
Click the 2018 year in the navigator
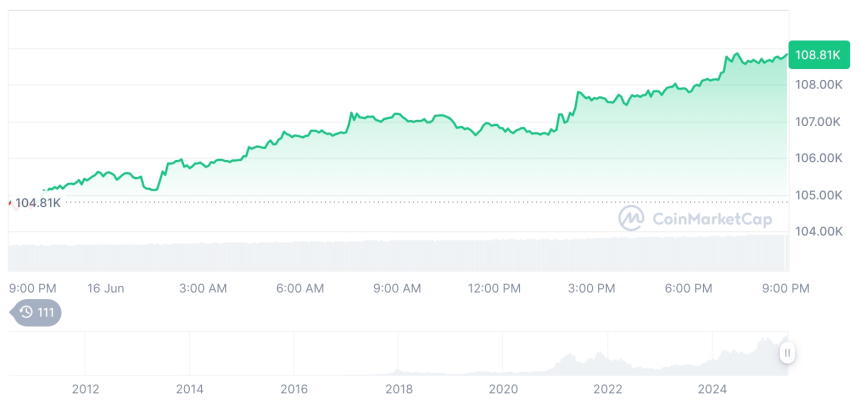click(399, 388)
